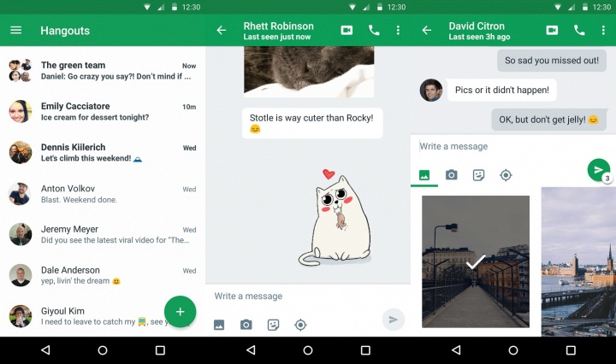Open overflow menu in David Citron chat
616x364 pixels.
(603, 30)
